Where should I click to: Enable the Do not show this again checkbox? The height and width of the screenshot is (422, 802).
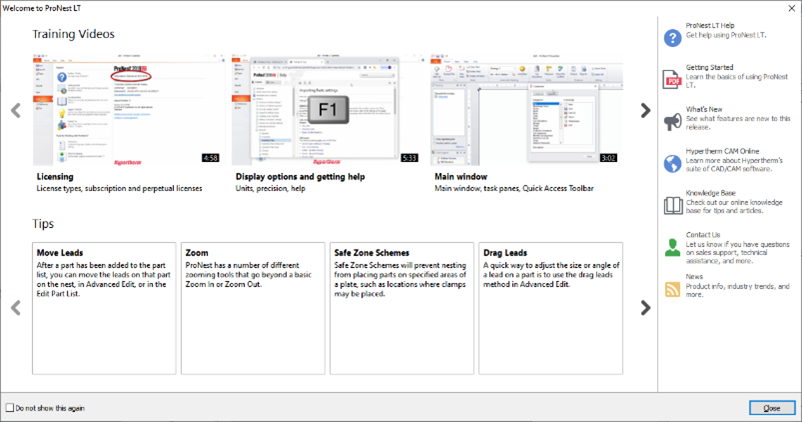pos(10,408)
